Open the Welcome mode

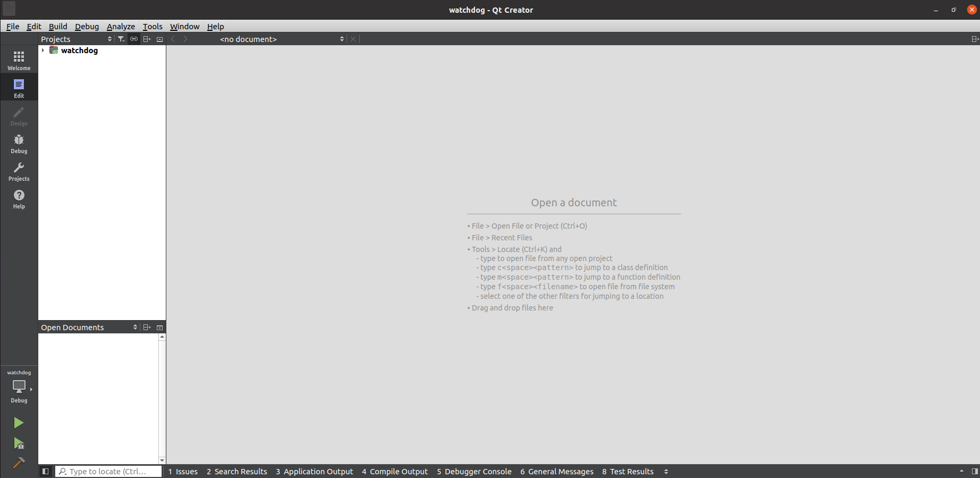tap(19, 60)
